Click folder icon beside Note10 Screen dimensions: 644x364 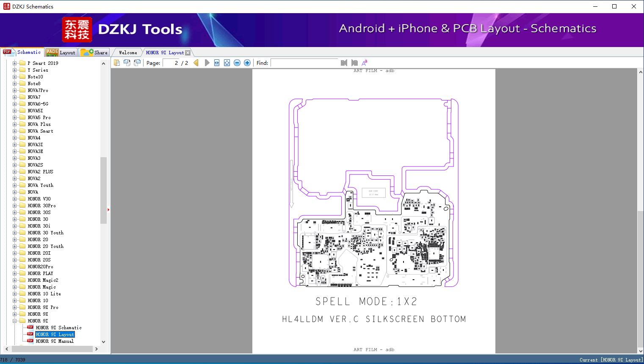22,77
